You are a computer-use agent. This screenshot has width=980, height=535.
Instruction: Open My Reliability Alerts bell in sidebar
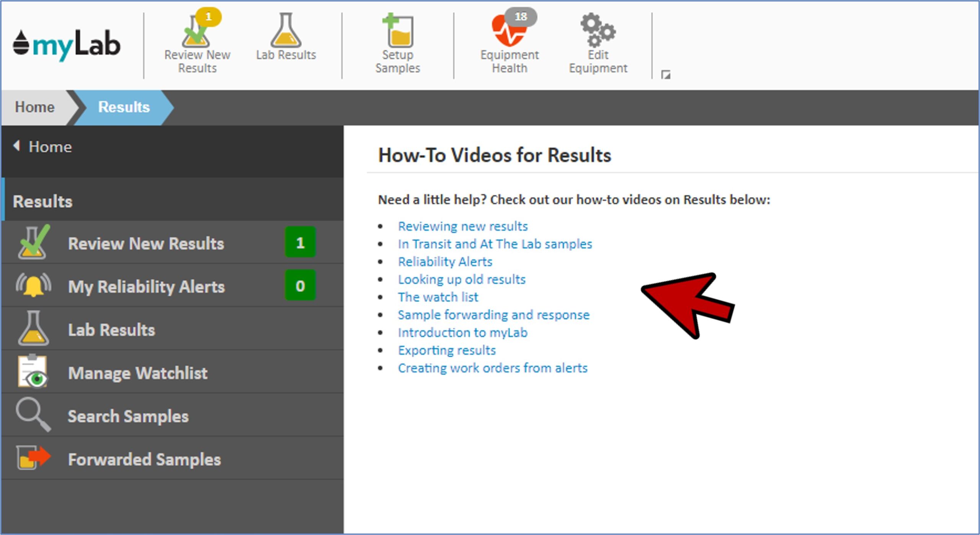coord(33,286)
